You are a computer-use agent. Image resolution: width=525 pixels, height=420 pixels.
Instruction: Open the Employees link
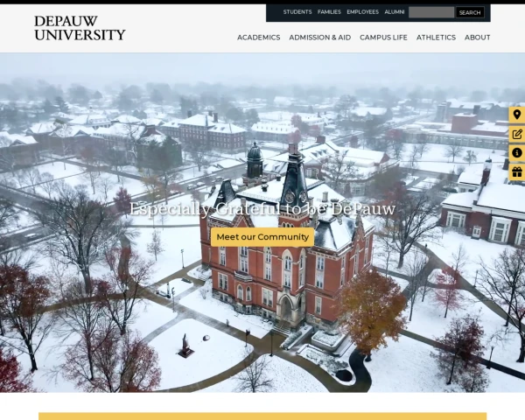coord(362,12)
